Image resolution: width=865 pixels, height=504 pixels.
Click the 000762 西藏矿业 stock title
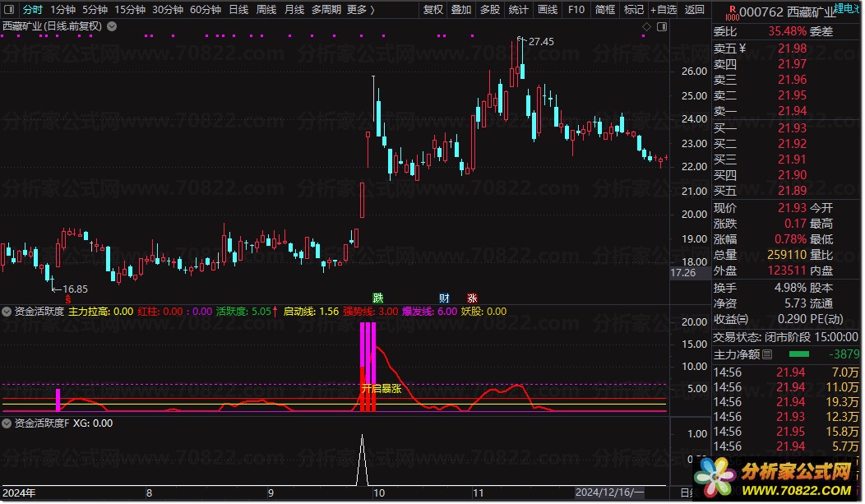click(787, 12)
